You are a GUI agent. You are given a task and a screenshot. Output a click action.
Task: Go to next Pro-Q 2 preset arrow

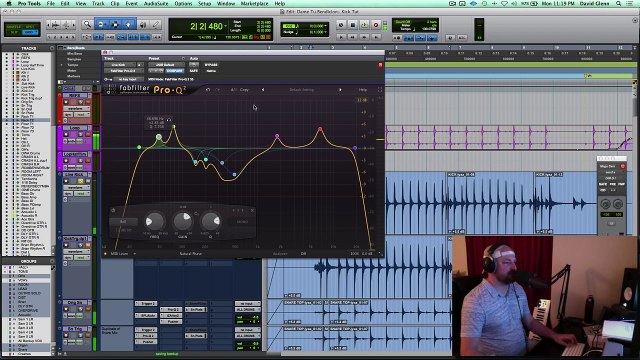coord(340,89)
